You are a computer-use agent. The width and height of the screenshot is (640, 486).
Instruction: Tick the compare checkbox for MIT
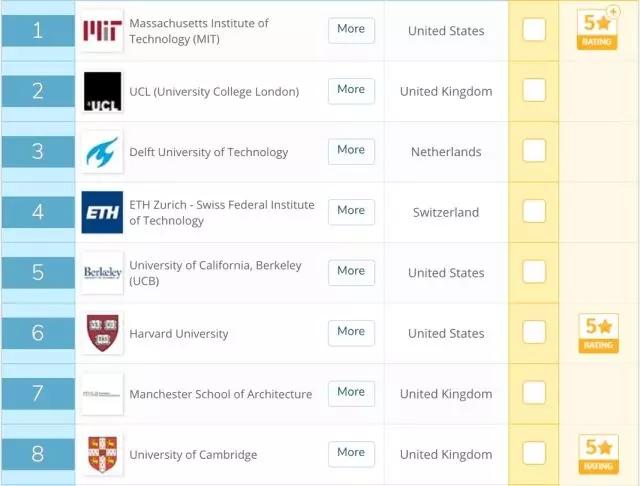534,30
